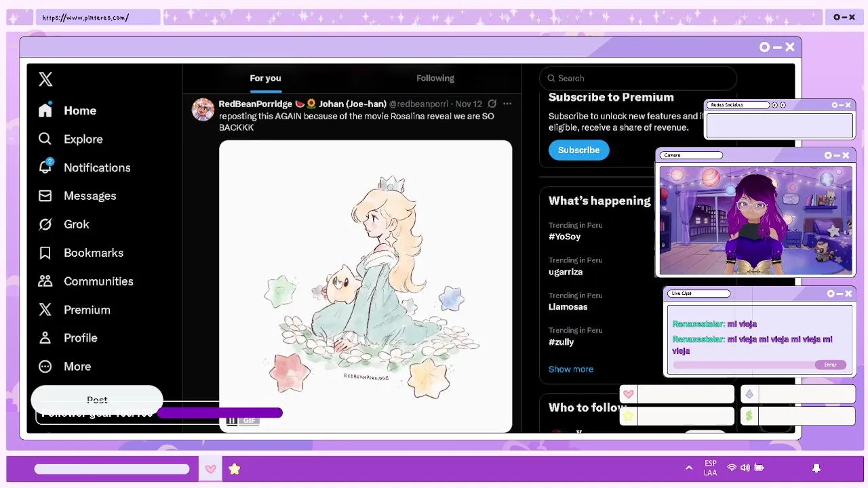Click the pink heart icon in the overlay panel
This screenshot has height=488, width=868.
click(x=629, y=394)
